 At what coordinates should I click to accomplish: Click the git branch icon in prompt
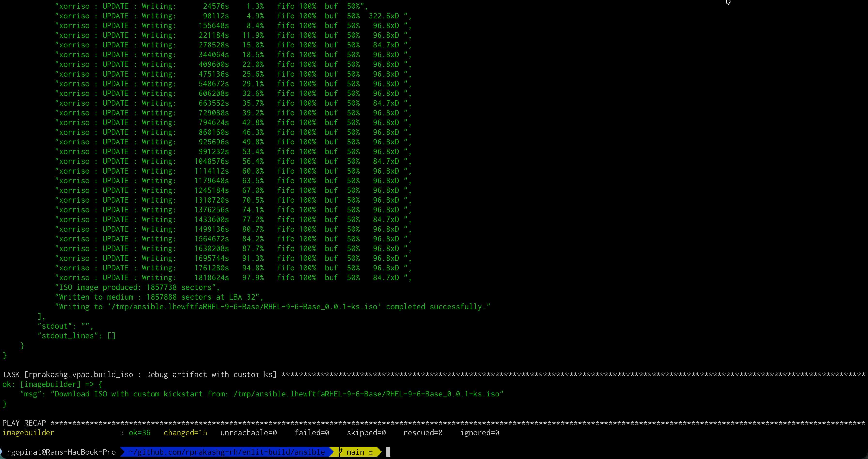[340, 452]
